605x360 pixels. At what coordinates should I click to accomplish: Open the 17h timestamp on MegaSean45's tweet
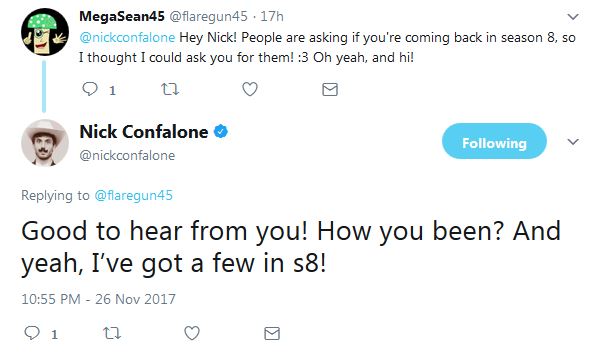272,17
